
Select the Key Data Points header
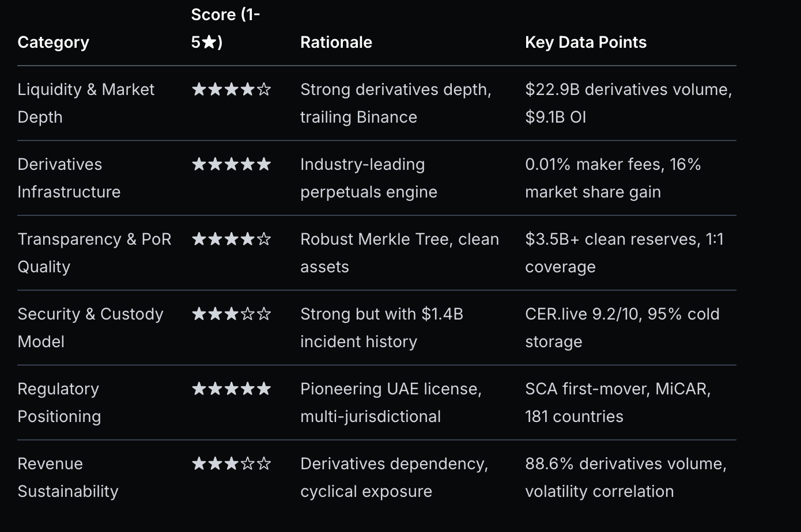pos(585,43)
